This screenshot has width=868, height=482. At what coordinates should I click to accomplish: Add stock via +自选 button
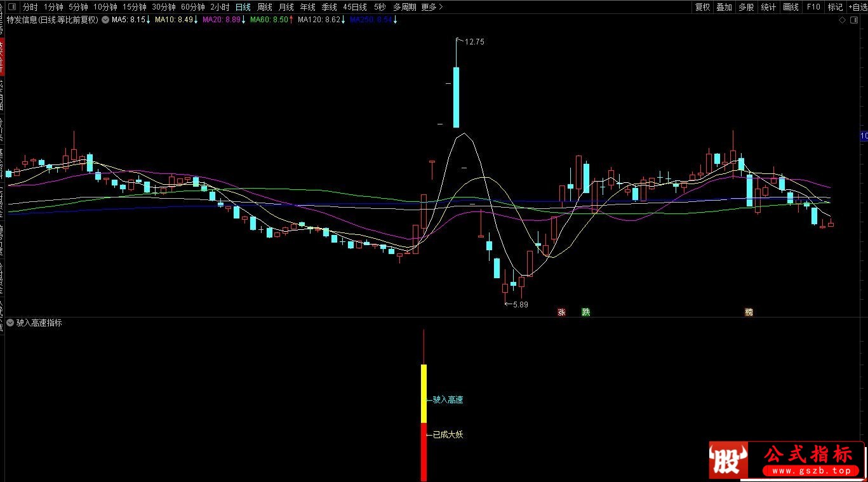click(x=857, y=7)
